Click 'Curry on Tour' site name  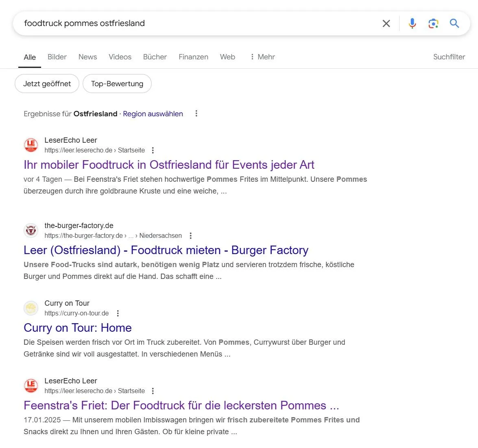67,303
